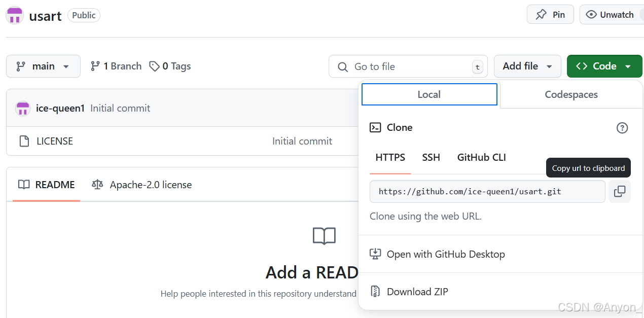644x318 pixels.
Task: Click the clone help question mark icon
Action: point(622,128)
